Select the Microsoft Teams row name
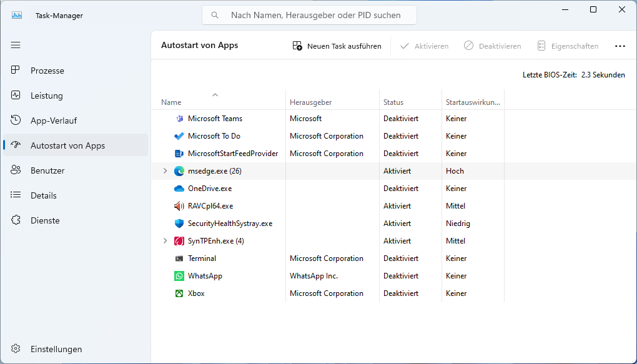The width and height of the screenshot is (637, 364). pos(215,119)
